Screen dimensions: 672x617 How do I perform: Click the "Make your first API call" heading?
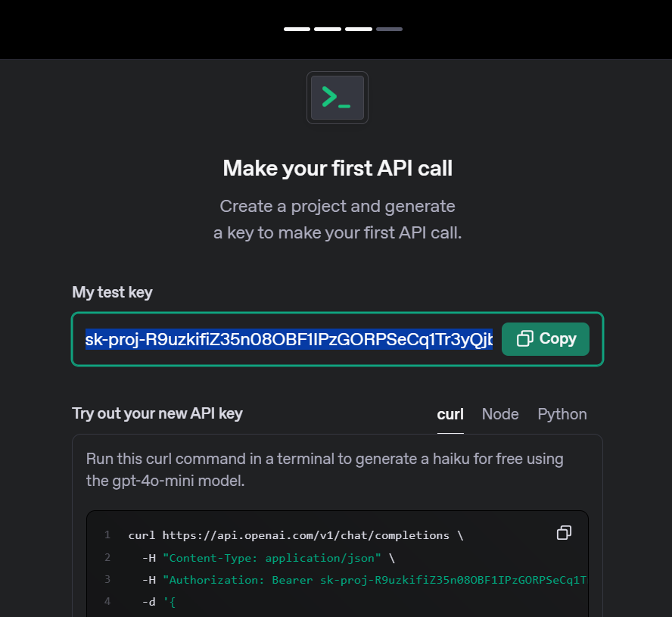pos(338,168)
